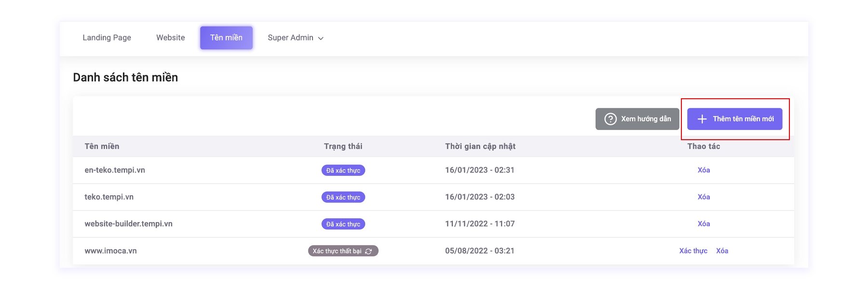Viewport: 868px width, 289px height.
Task: Click Xóa for www.imoca.vn
Action: 722,251
